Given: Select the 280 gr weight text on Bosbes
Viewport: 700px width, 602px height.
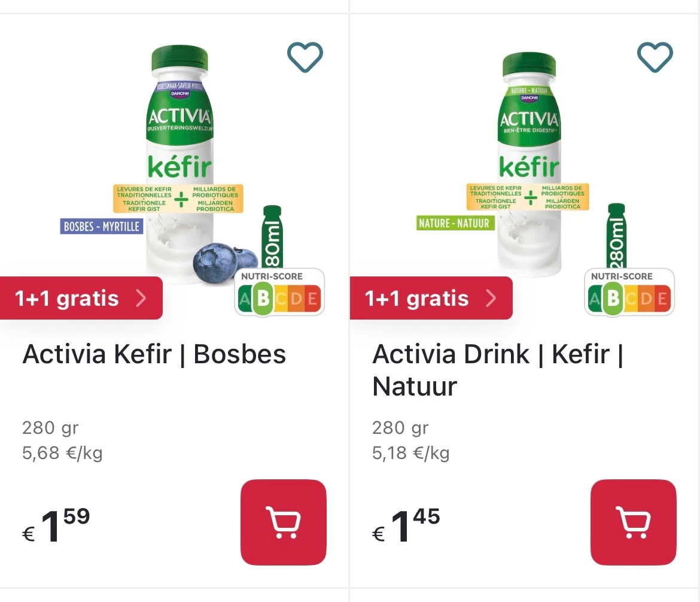Looking at the screenshot, I should [50, 427].
